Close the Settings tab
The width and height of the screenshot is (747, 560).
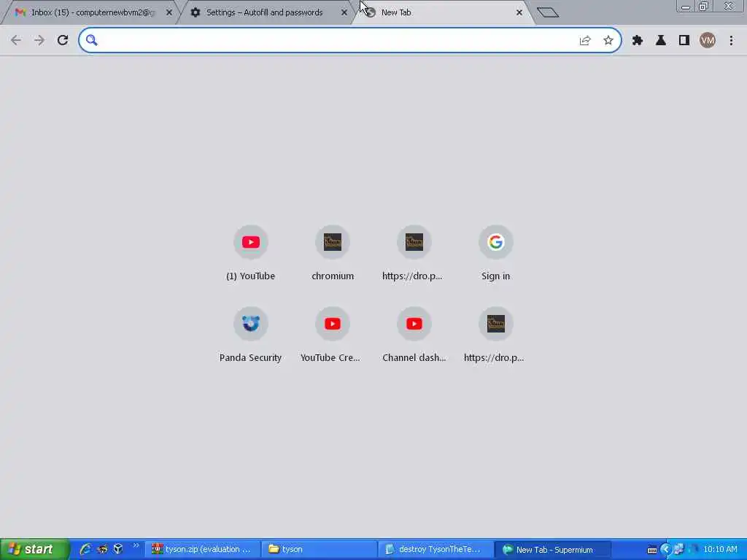click(344, 12)
